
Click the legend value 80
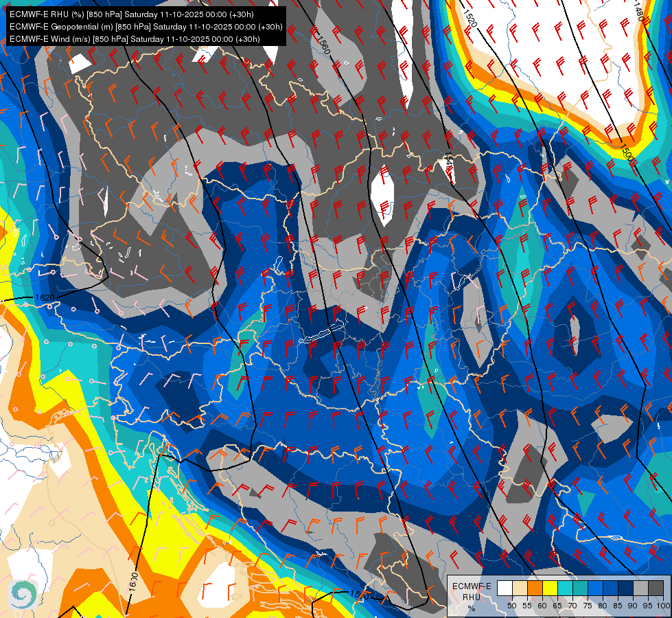[603, 606]
